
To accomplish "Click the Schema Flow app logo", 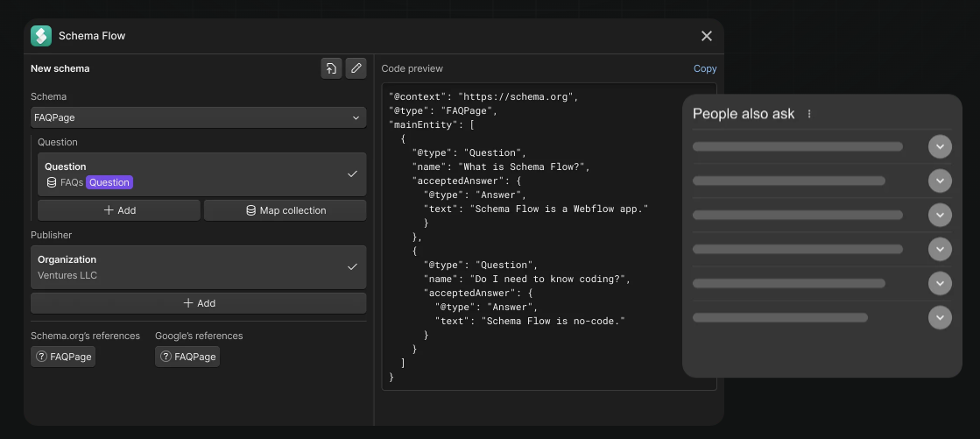I will [x=41, y=36].
